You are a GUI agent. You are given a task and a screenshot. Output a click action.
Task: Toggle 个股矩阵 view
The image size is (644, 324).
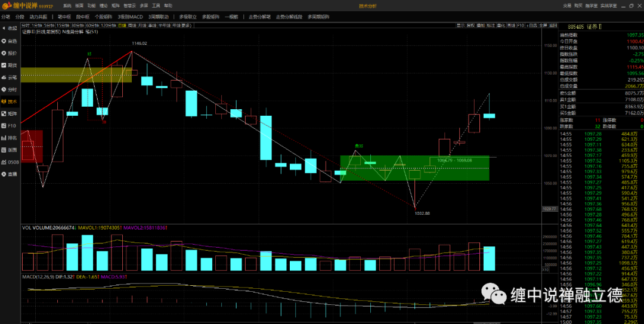point(104,17)
